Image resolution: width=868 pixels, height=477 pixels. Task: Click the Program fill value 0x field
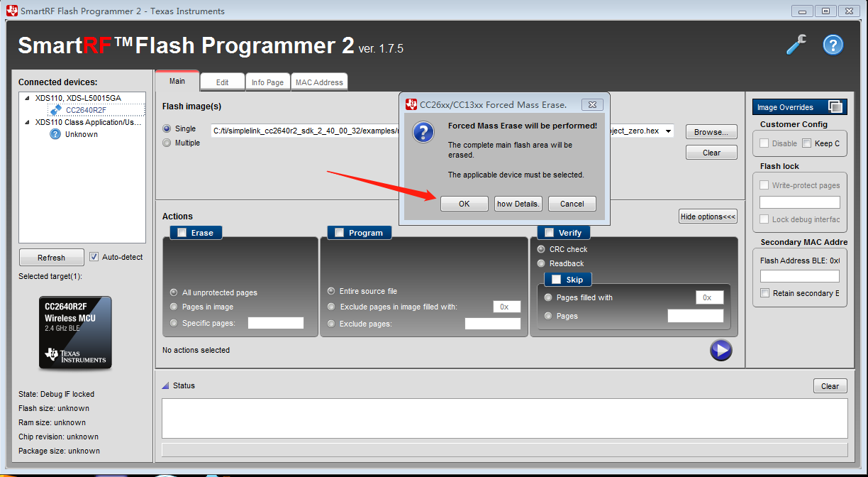pyautogui.click(x=507, y=307)
